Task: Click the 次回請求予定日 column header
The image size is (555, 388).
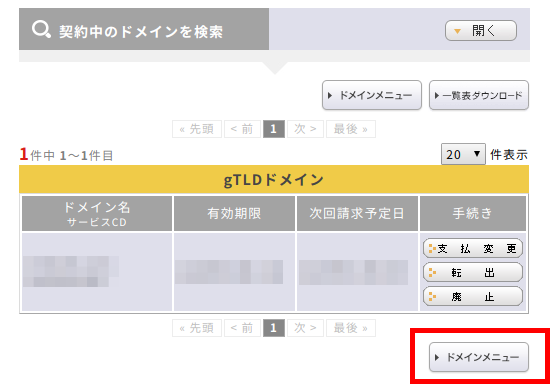Action: point(357,213)
